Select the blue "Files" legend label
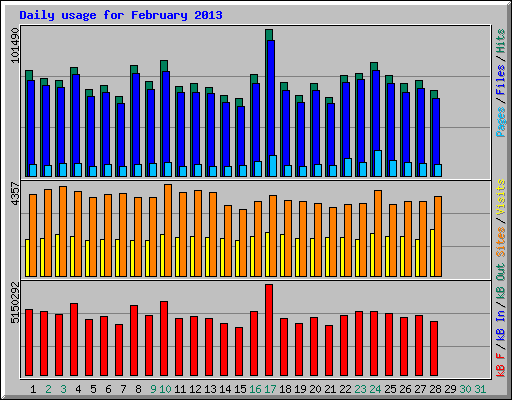Viewport: 512px width, 400px height. (501, 79)
